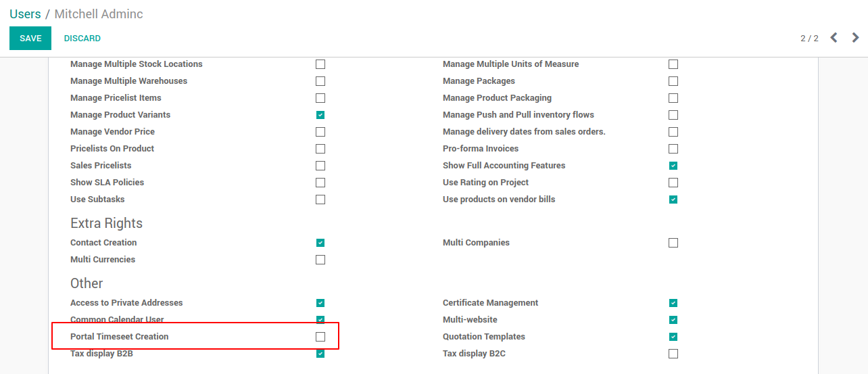Go to the previous user record arrow

point(834,38)
